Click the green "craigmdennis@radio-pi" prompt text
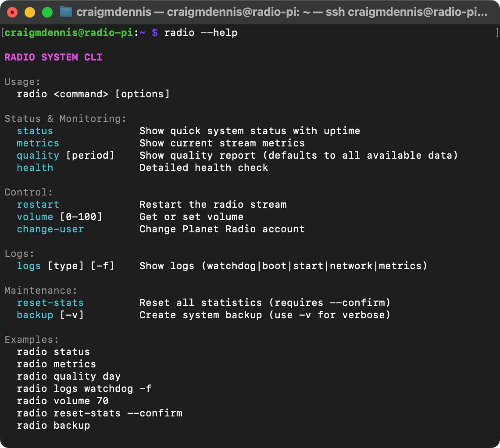This screenshot has height=448, width=500. (68, 33)
